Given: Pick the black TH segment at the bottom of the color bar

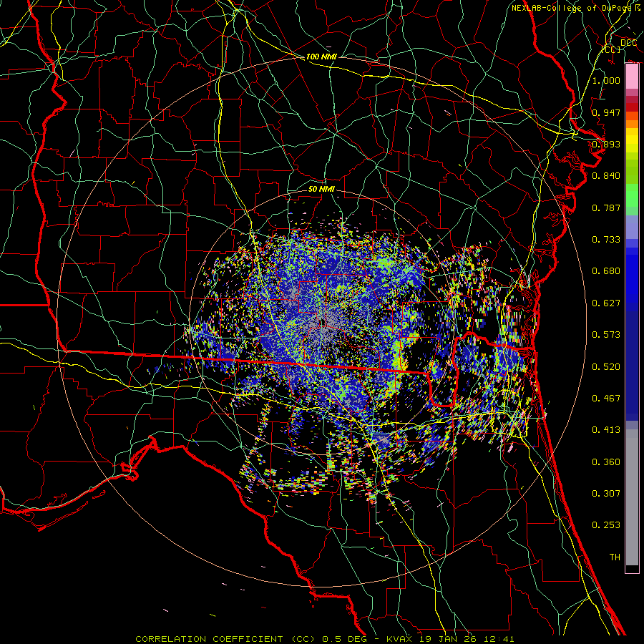Looking at the screenshot, I should click(x=632, y=569).
